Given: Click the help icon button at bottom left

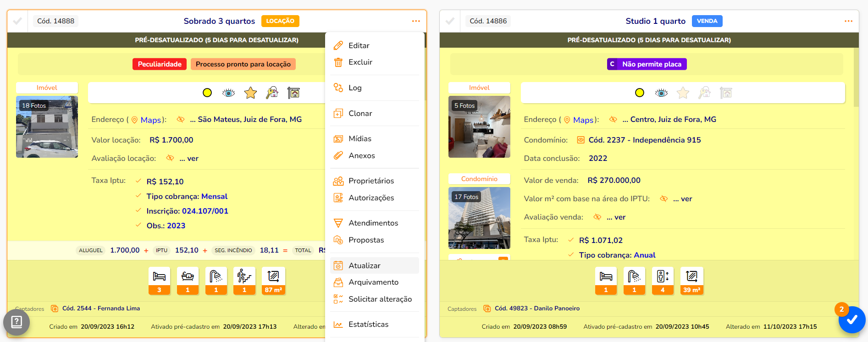Looking at the screenshot, I should (x=17, y=322).
